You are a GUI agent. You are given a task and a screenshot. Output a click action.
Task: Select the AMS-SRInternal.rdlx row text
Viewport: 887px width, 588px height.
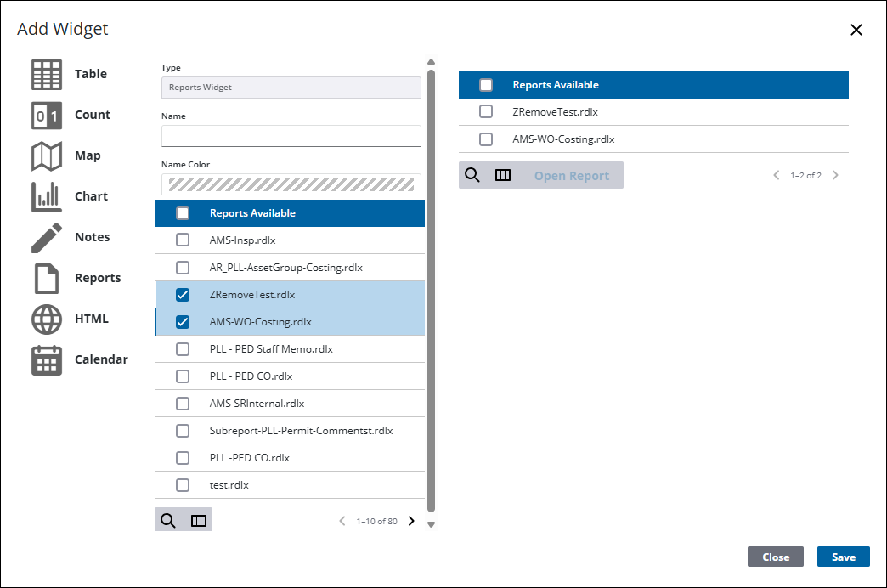[257, 404]
